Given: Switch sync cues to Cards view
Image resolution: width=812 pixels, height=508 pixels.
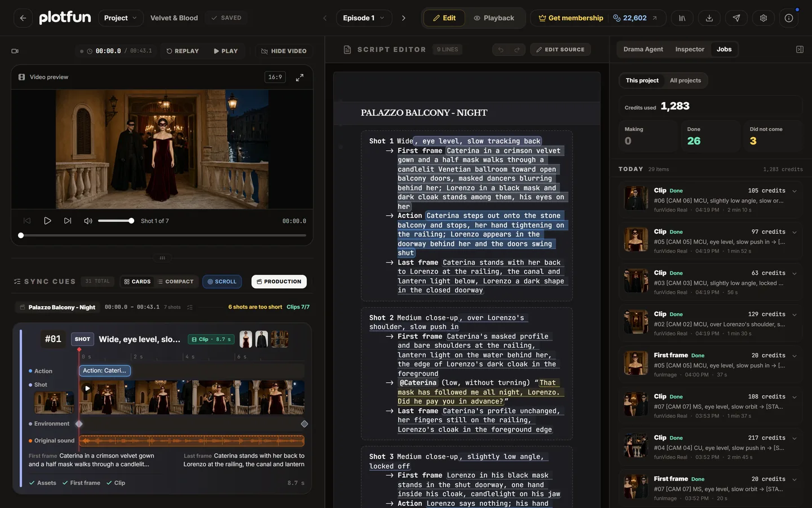Looking at the screenshot, I should click(x=138, y=282).
